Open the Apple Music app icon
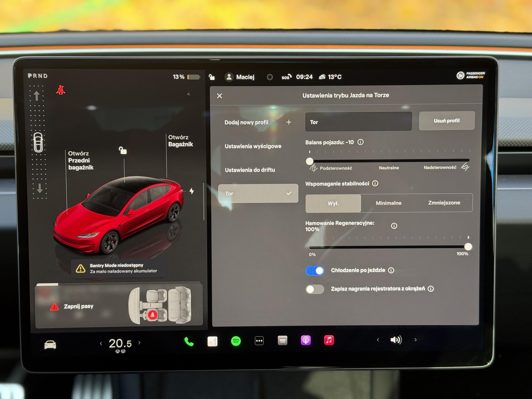 329,340
